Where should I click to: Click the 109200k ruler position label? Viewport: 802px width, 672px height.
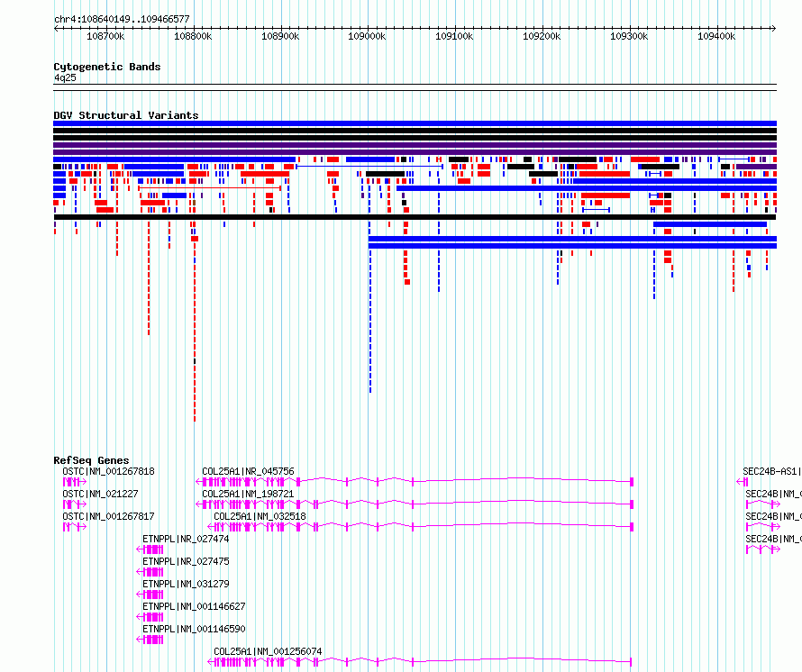pyautogui.click(x=542, y=37)
